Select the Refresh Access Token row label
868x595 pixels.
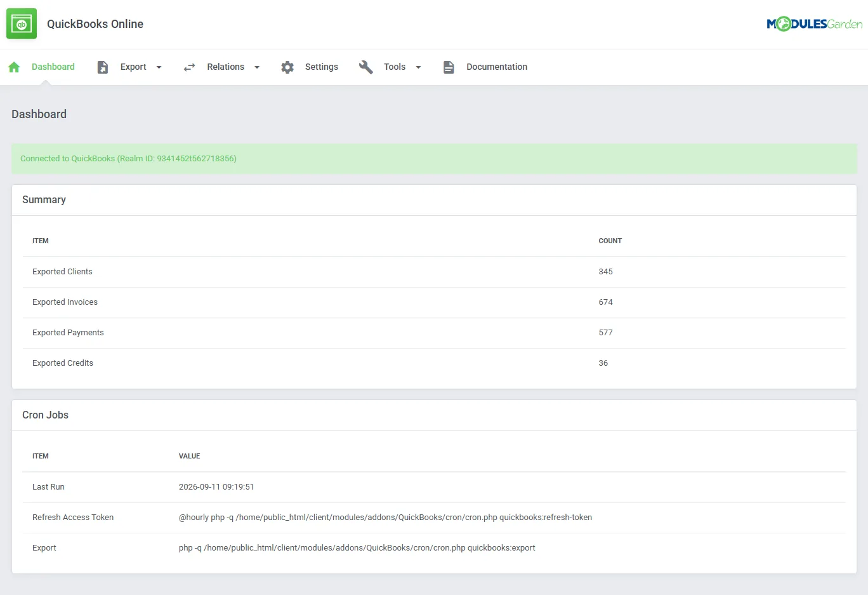tap(73, 518)
